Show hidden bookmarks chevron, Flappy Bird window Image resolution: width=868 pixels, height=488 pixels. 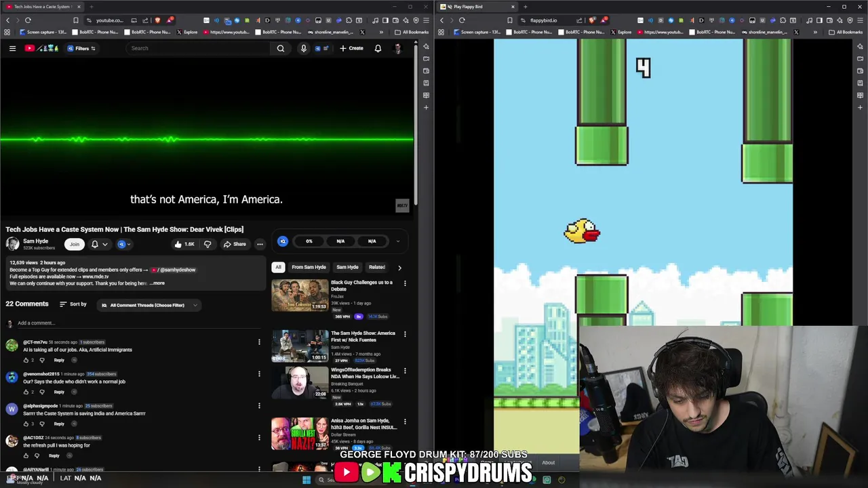[814, 32]
